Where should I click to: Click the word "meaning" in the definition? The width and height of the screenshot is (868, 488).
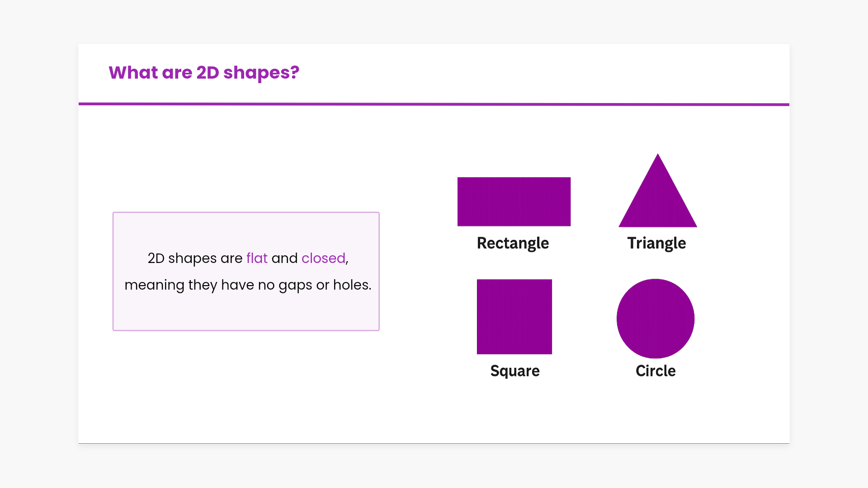[154, 285]
